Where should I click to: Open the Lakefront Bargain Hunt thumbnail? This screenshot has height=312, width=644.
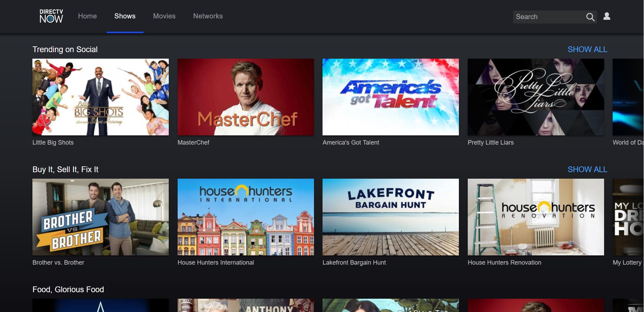390,217
